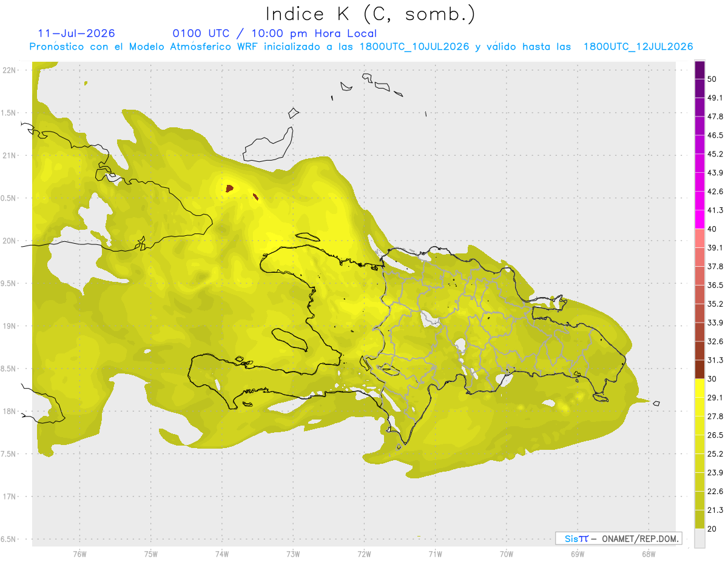Click the magenta legend swatch above 40
Screen dimensions: 728x562
coord(699,219)
